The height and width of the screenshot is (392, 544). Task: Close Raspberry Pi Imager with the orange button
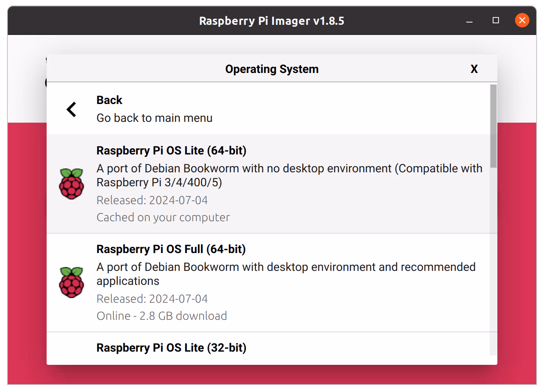522,20
